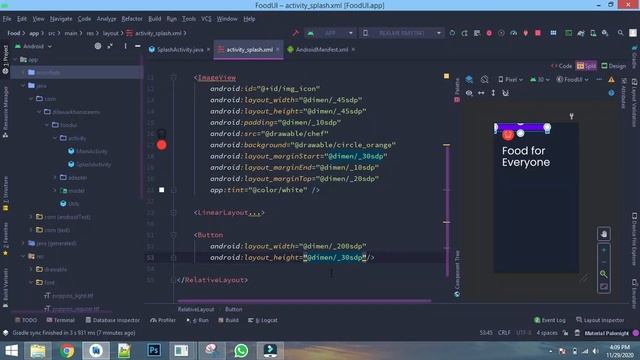Switch the editor to Split view mode
640x360 pixels.
(587, 66)
